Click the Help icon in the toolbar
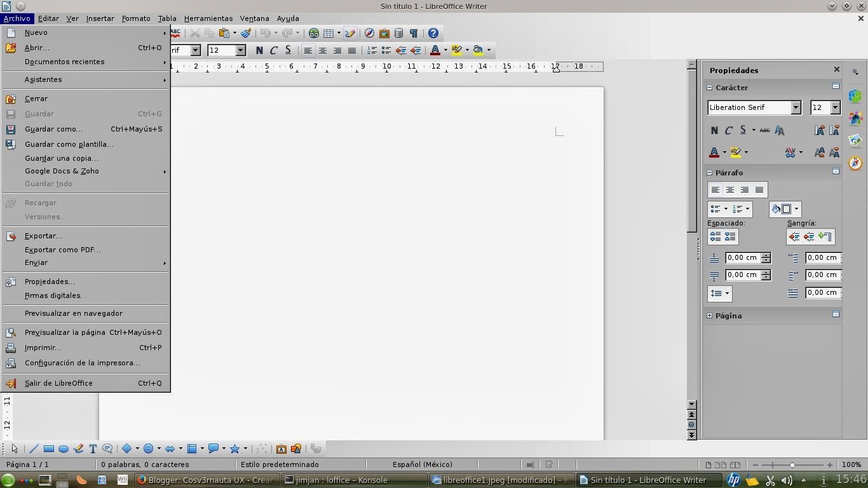Screen dimensions: 868x488 433,33
